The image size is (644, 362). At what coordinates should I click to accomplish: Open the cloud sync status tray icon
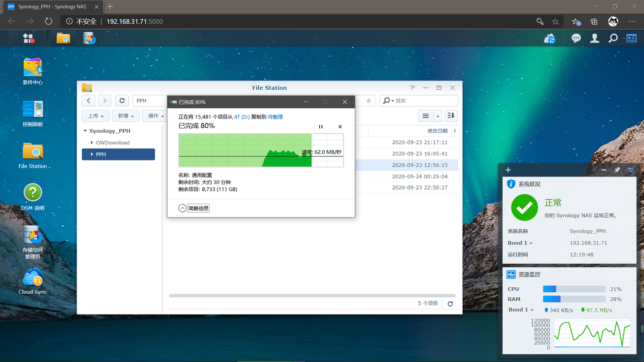point(550,39)
